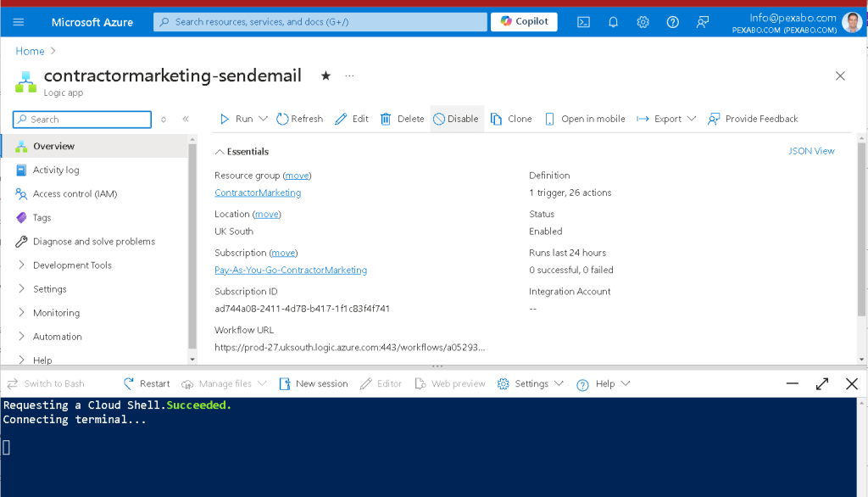Click the sidebar vertical scrollbar
This screenshot has height=497, width=868.
coord(192,245)
